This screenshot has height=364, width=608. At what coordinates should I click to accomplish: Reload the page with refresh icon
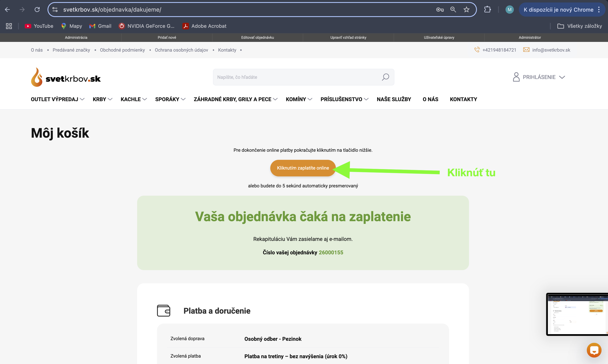tap(37, 10)
